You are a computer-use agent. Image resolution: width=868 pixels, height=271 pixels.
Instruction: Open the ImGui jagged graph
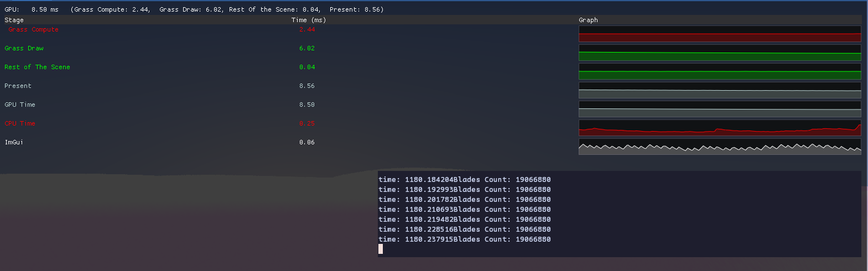[x=720, y=147]
